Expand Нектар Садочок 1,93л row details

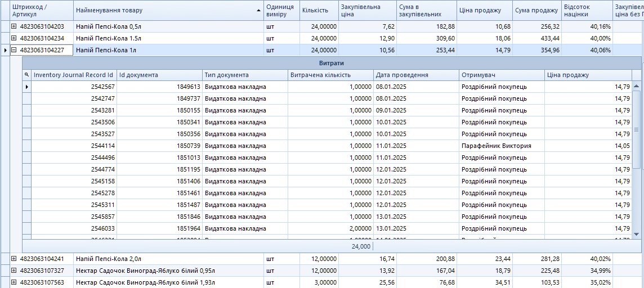coord(14,282)
